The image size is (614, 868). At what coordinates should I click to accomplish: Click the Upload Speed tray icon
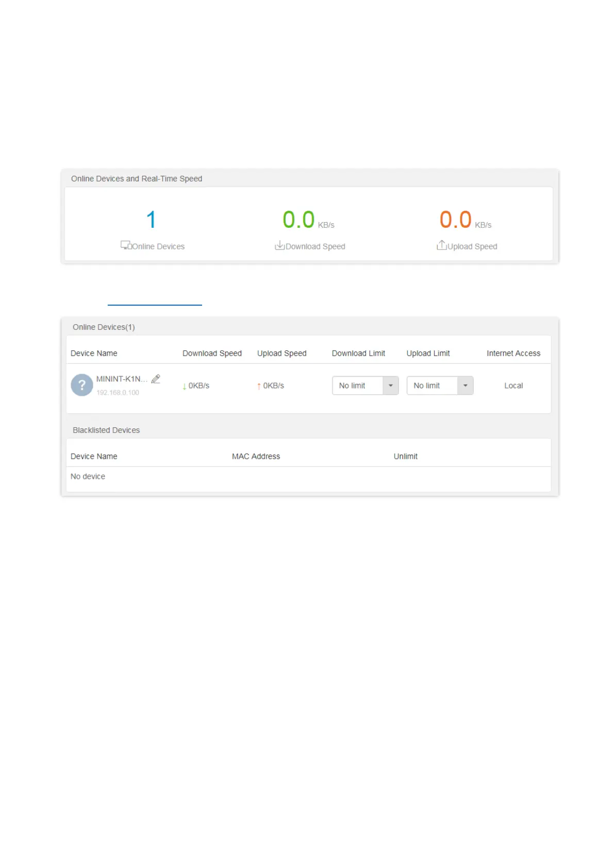tap(441, 245)
